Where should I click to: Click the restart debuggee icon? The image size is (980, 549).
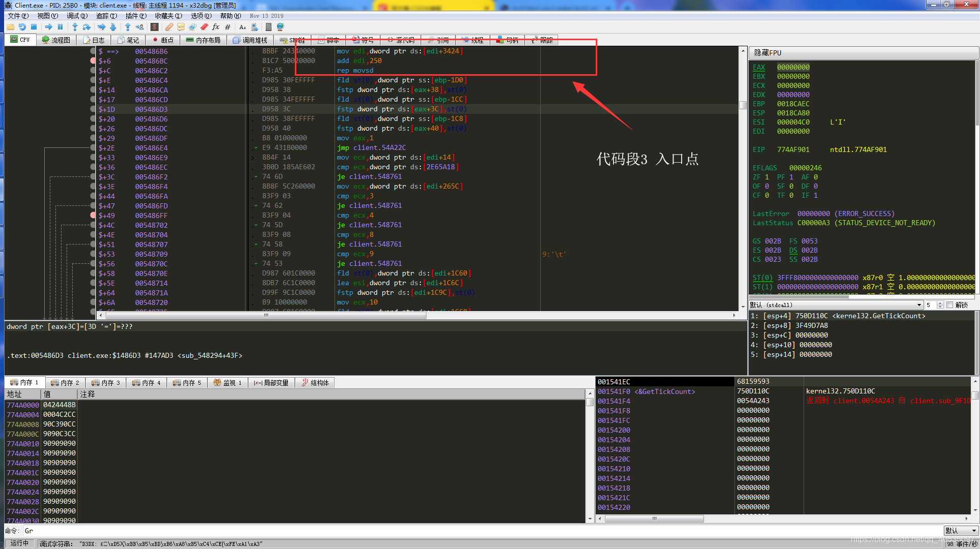(x=22, y=27)
